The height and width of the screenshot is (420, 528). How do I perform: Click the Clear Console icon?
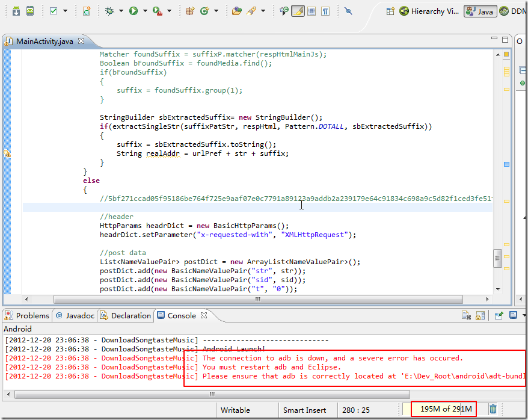coord(466,315)
